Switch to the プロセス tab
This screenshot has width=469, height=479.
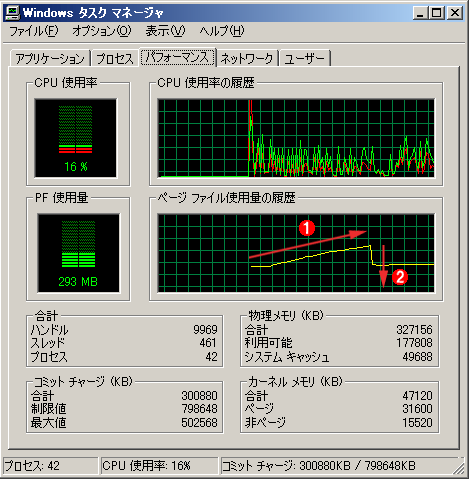tap(115, 58)
